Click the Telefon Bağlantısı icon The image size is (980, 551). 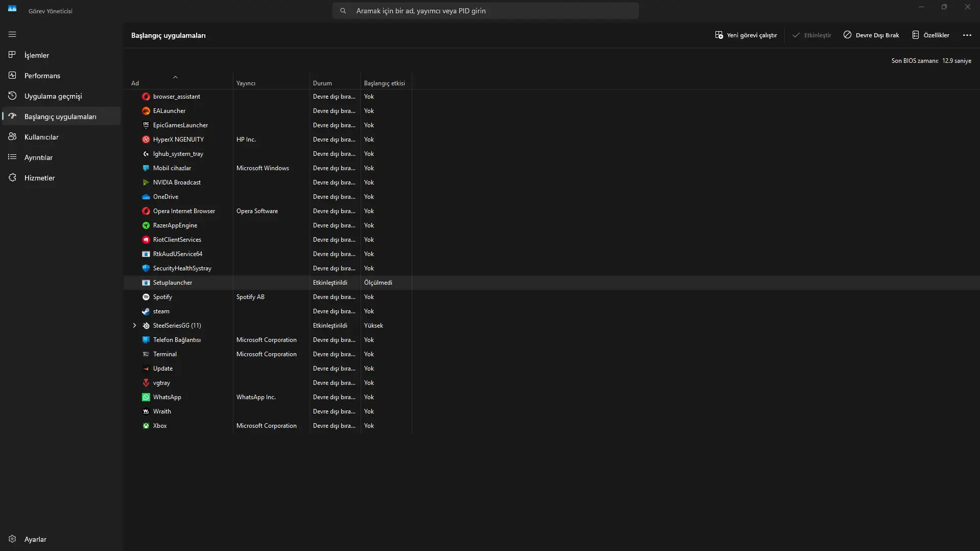(146, 340)
